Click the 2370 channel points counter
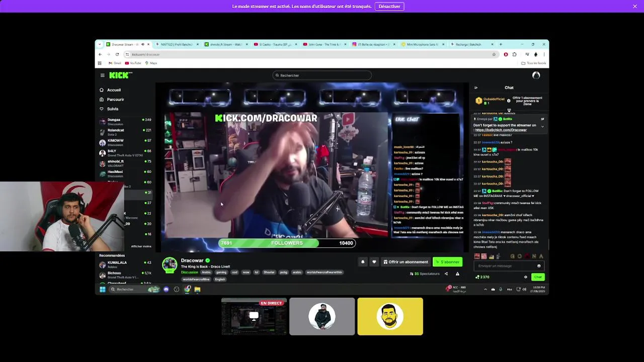Image resolution: width=644 pixels, height=362 pixels. (482, 277)
